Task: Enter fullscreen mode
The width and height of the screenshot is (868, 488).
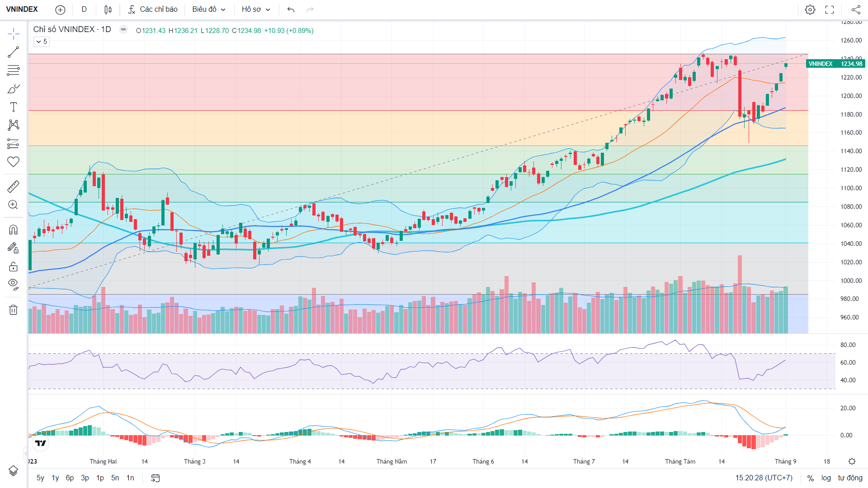Action: 830,9
